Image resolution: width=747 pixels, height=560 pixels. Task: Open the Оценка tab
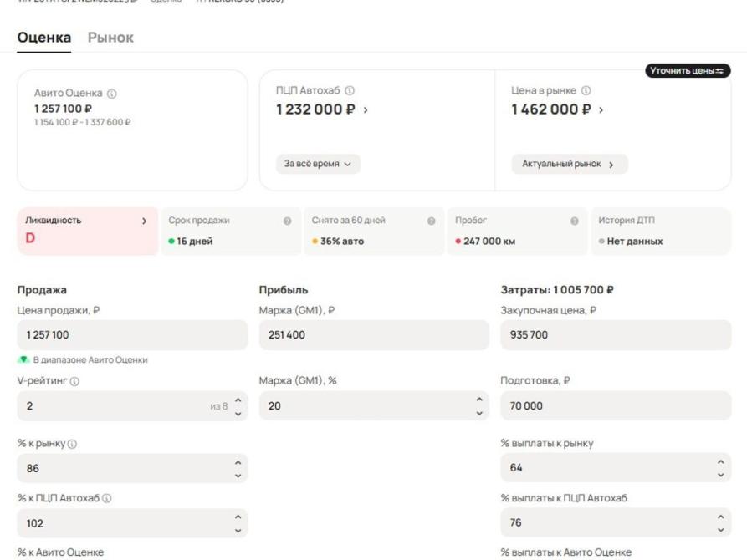[43, 37]
